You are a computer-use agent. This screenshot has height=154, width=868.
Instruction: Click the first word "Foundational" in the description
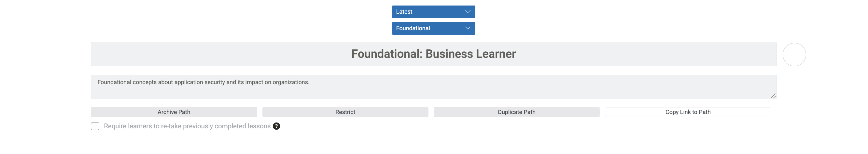point(114,83)
